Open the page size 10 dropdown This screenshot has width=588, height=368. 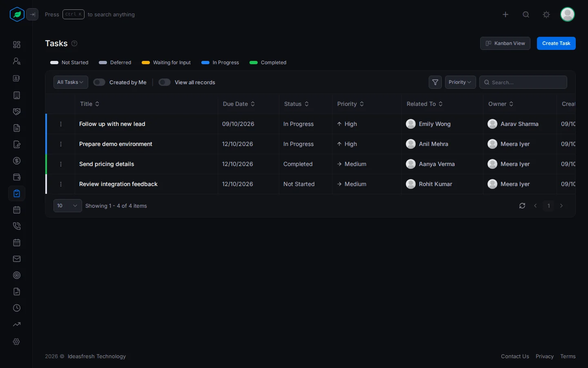(x=67, y=206)
